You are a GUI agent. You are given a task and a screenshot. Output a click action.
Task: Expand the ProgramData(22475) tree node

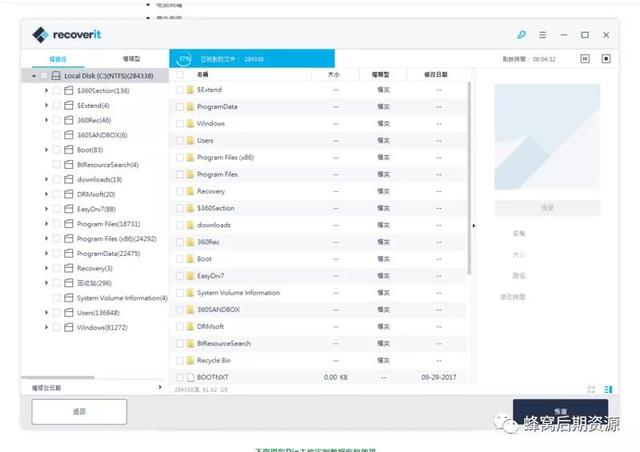[46, 254]
